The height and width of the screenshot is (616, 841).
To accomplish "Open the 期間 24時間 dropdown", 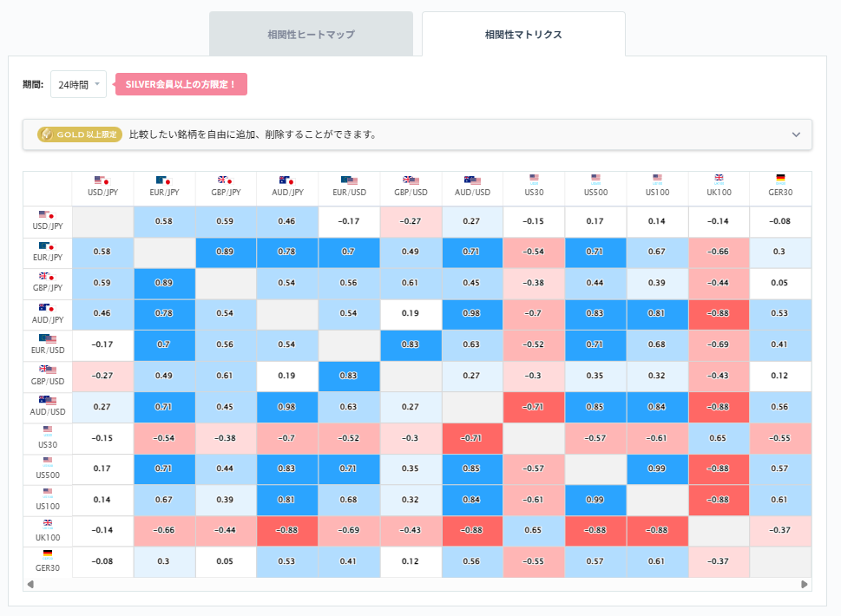I will (78, 83).
